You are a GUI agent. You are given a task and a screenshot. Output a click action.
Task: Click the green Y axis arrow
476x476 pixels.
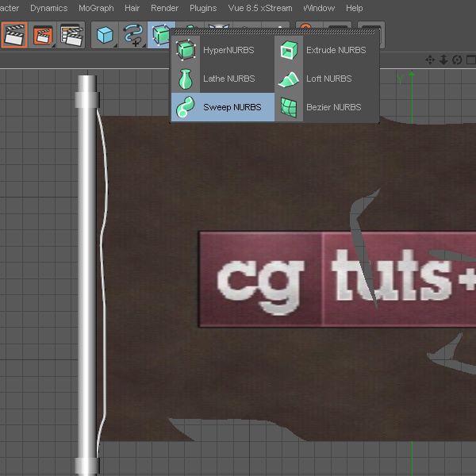[x=412, y=74]
